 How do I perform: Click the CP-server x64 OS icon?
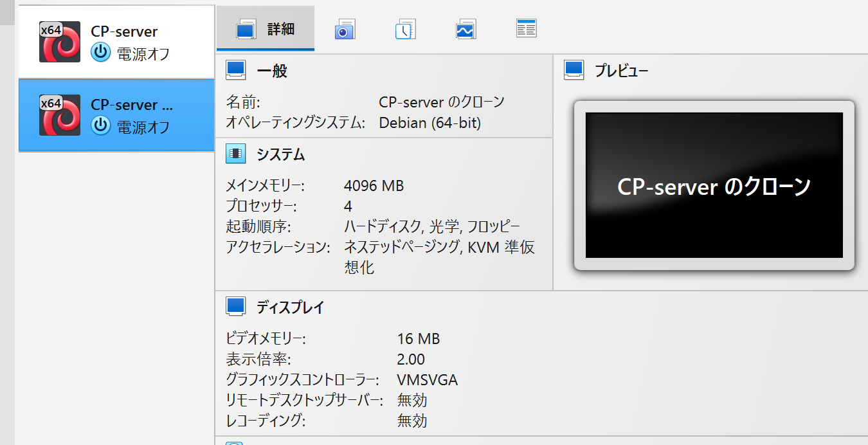click(x=60, y=42)
